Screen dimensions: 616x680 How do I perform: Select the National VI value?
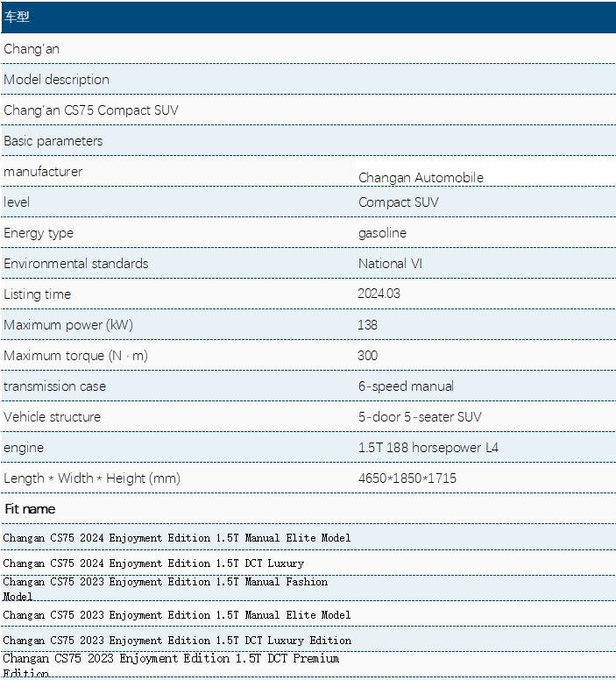[390, 264]
